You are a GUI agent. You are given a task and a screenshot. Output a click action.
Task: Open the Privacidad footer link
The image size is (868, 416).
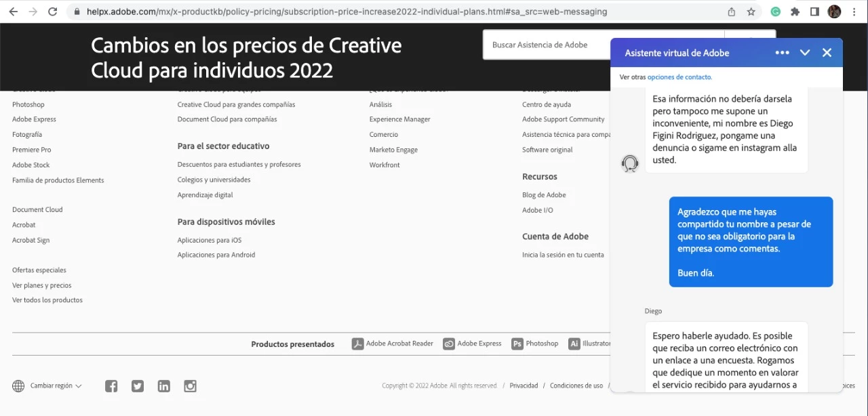[x=524, y=386]
